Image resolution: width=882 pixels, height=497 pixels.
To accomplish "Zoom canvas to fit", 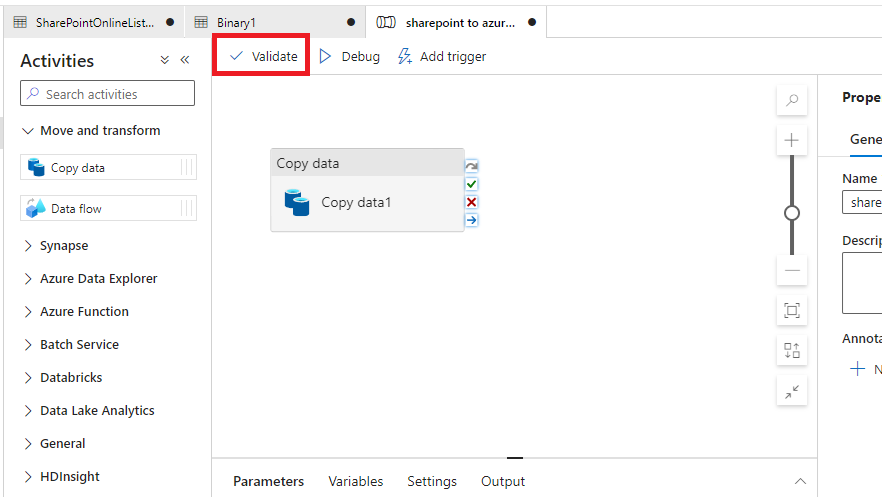I will click(x=792, y=310).
